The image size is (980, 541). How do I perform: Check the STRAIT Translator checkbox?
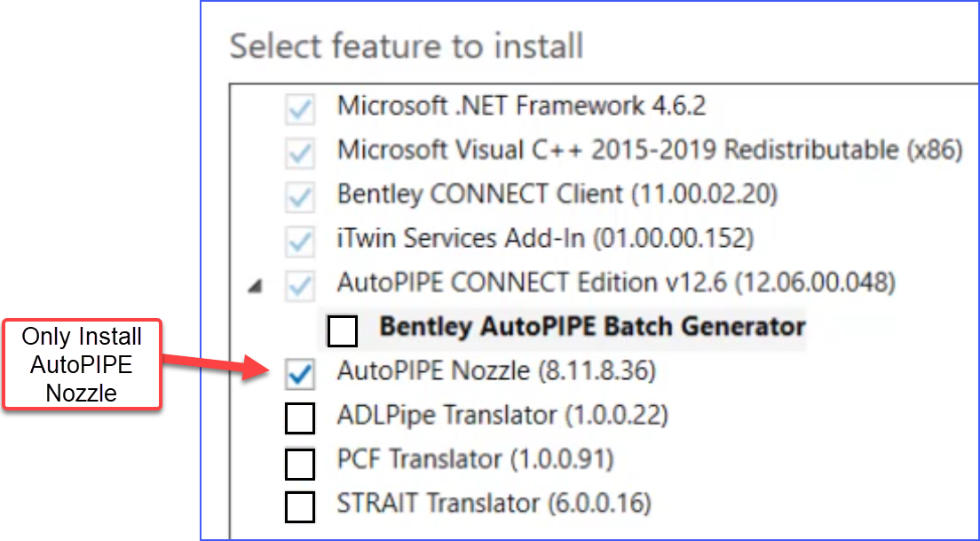click(301, 506)
